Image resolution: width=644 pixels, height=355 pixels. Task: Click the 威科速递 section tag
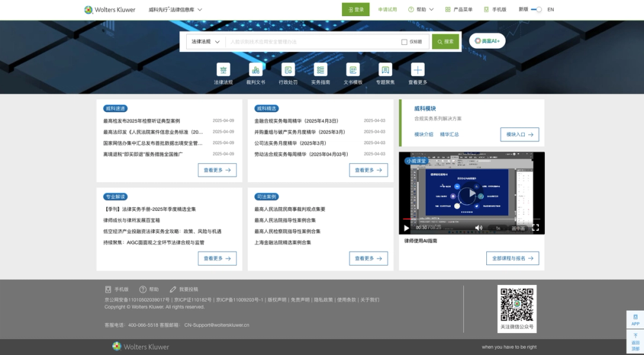coord(115,109)
